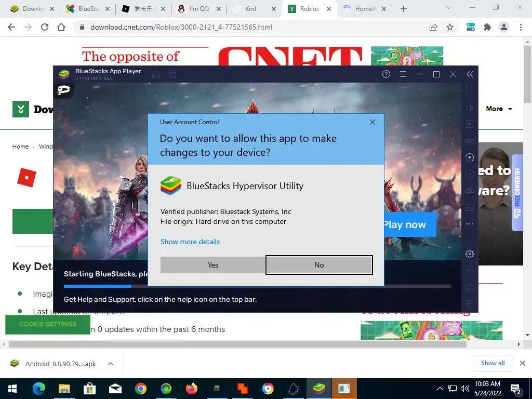Click Play now button in BlueStacks

click(x=409, y=224)
